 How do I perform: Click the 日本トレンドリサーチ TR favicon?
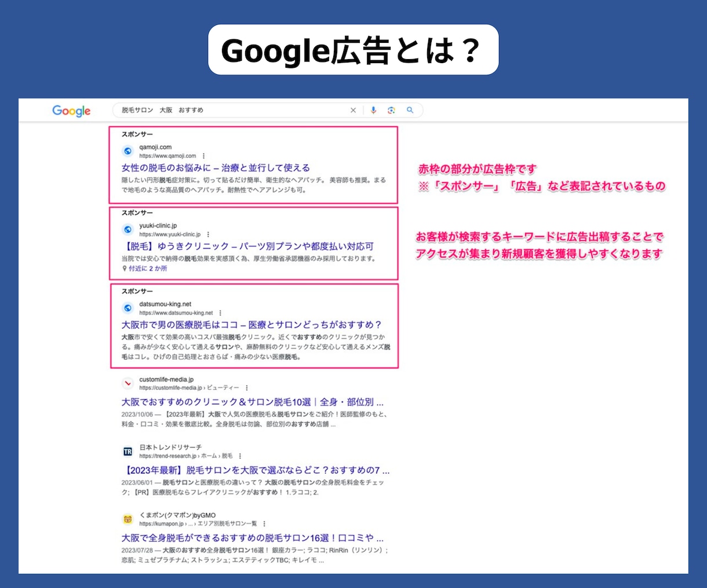click(128, 451)
